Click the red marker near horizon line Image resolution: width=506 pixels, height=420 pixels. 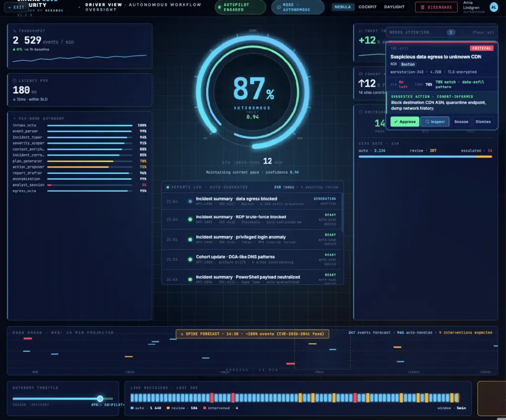pyautogui.click(x=291, y=364)
